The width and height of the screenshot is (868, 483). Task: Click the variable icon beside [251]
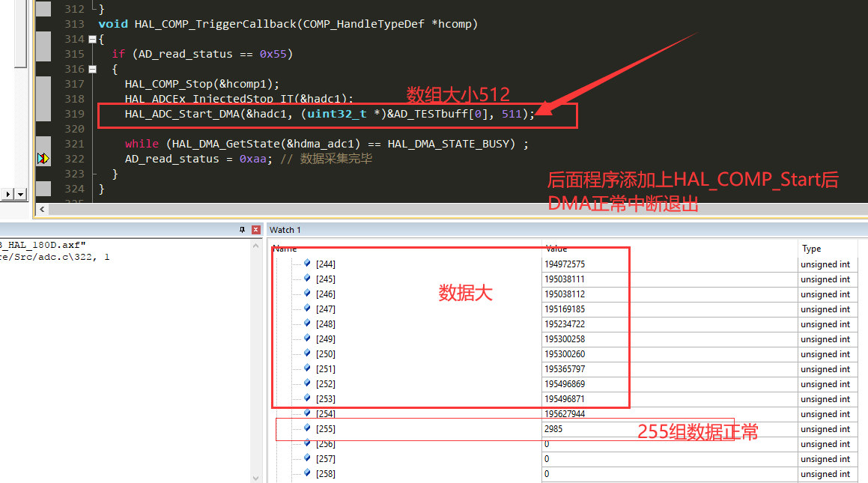click(307, 368)
